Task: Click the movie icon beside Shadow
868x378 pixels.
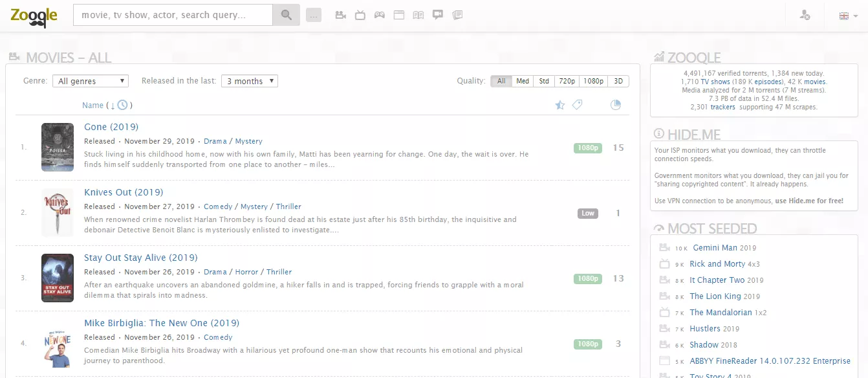Action: click(664, 345)
